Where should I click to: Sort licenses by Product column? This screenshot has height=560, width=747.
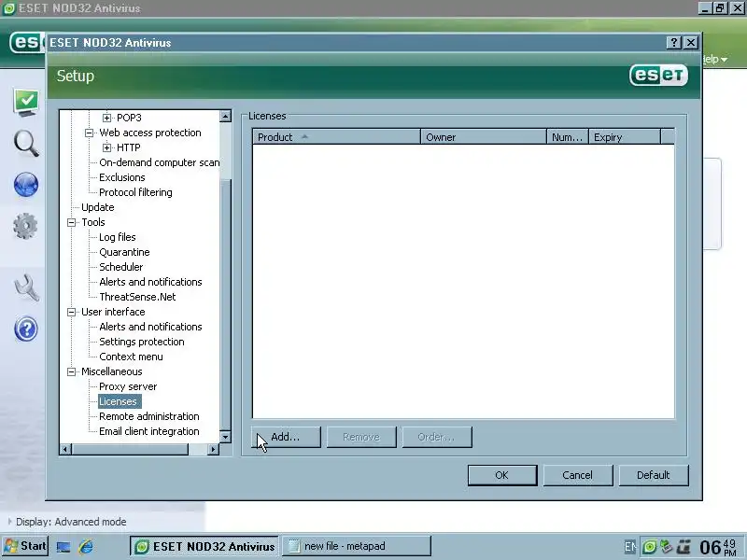[336, 137]
